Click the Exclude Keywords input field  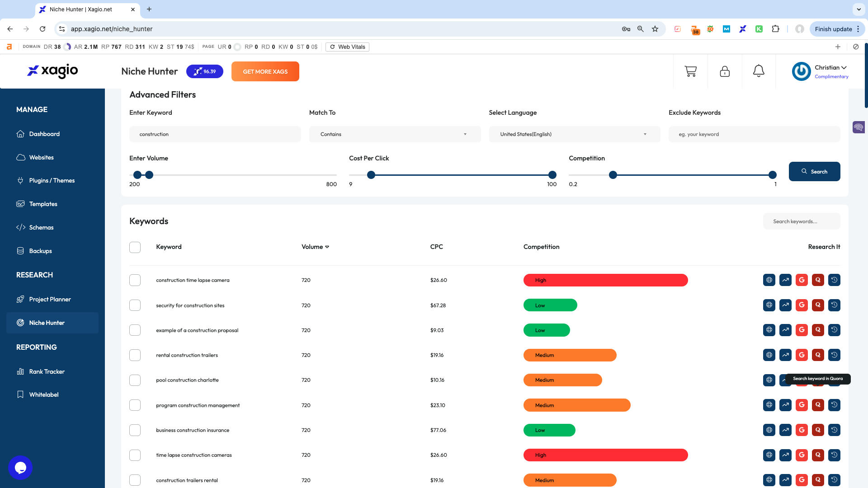point(754,134)
